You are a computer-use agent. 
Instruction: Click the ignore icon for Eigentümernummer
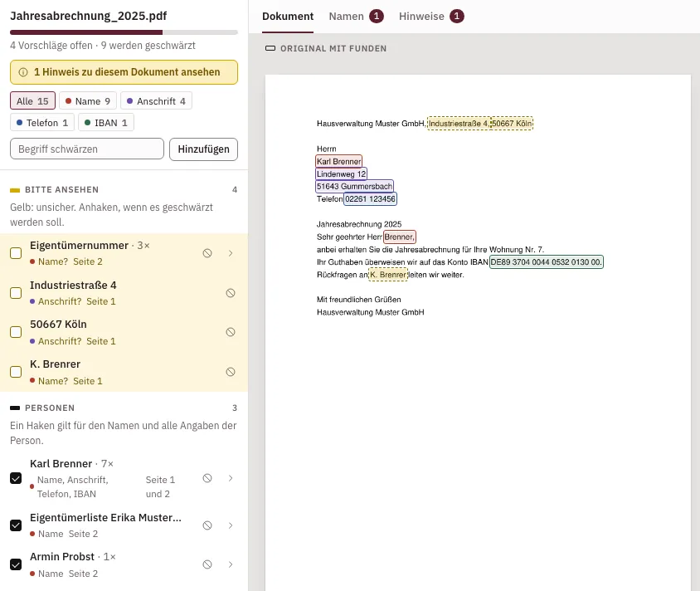pyautogui.click(x=207, y=253)
